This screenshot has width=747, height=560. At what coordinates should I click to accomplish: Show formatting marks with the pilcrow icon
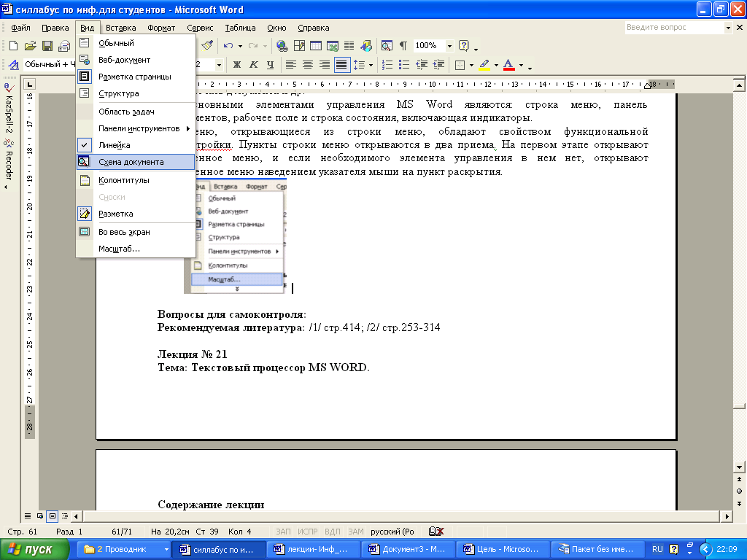click(x=403, y=46)
